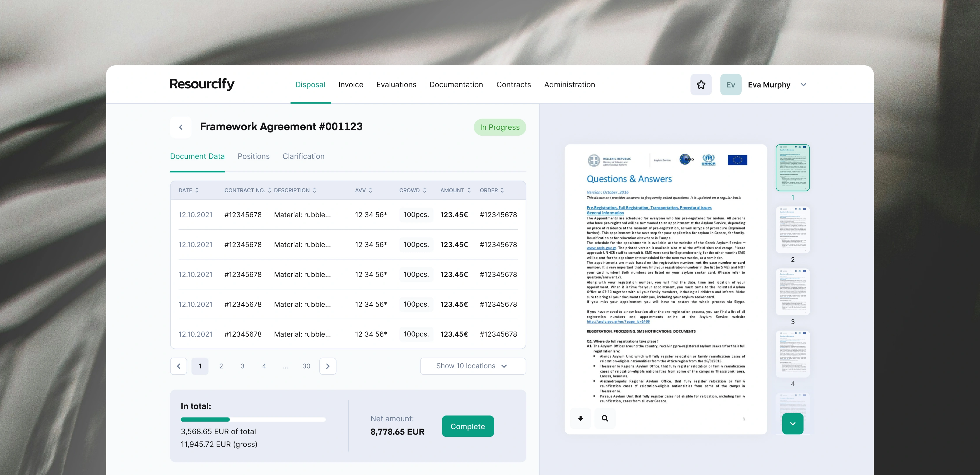
Task: Select page 4 thumbnail in document preview
Action: 793,354
